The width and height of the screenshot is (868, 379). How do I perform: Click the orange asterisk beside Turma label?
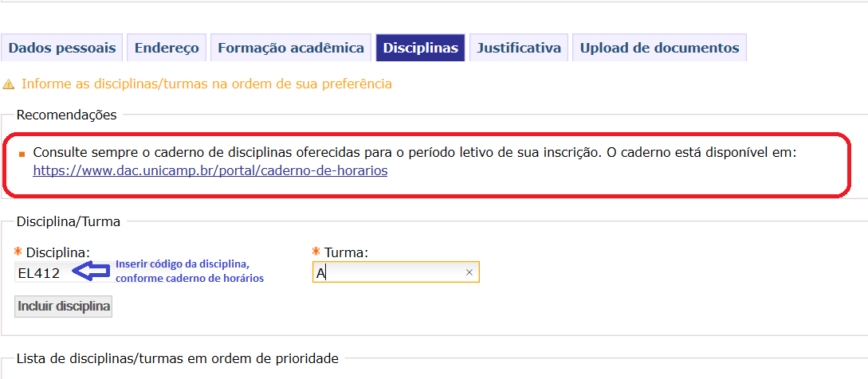click(316, 252)
